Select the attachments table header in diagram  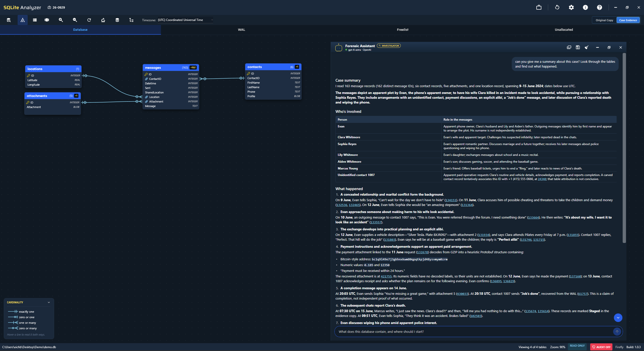tap(53, 96)
